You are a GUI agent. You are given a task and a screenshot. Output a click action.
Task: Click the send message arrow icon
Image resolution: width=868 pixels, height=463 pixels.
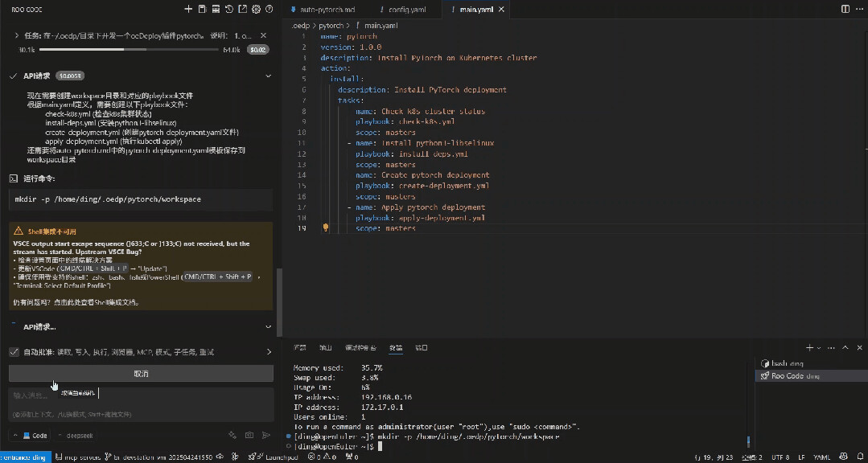tap(266, 435)
